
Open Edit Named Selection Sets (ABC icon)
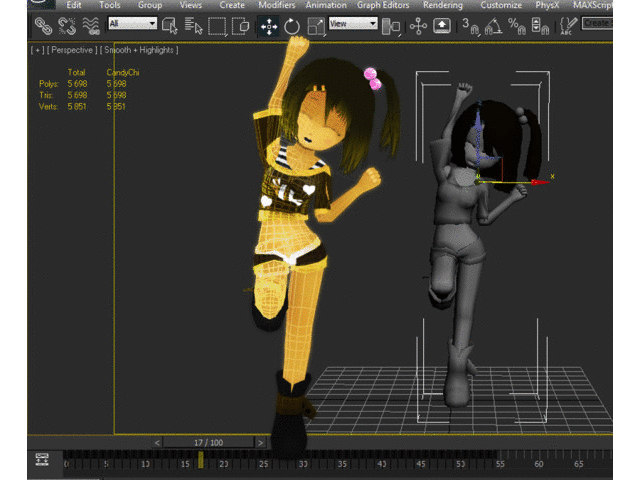click(568, 27)
